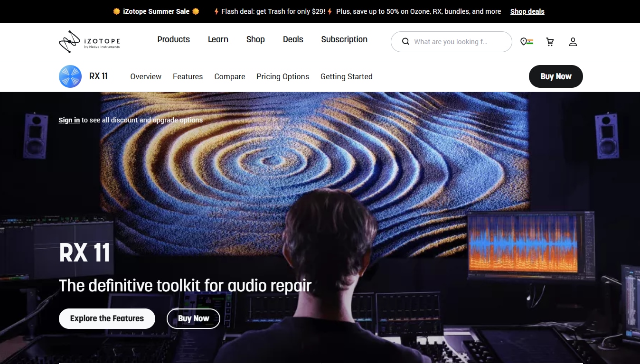640x364 pixels.
Task: Click the RX 11 product name label
Action: [98, 76]
